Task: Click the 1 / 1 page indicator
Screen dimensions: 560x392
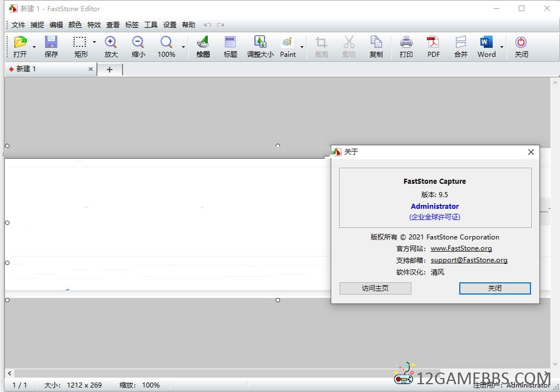Action: coord(19,385)
